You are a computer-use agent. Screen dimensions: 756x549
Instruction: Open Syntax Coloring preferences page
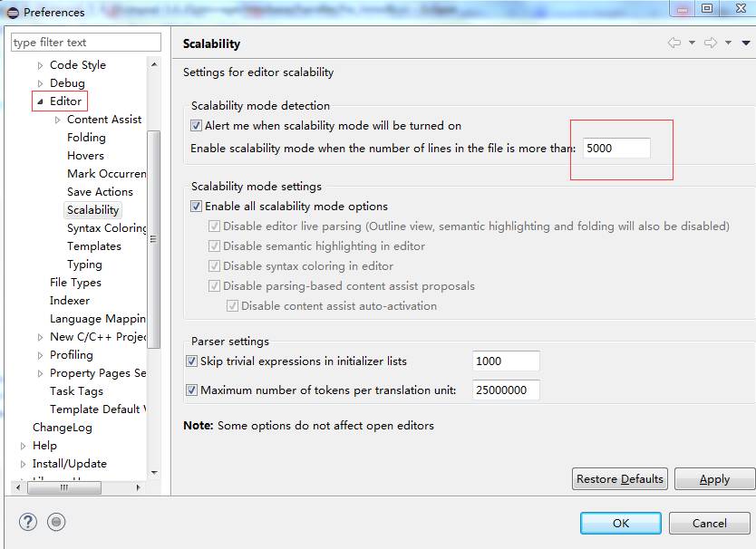pos(106,228)
